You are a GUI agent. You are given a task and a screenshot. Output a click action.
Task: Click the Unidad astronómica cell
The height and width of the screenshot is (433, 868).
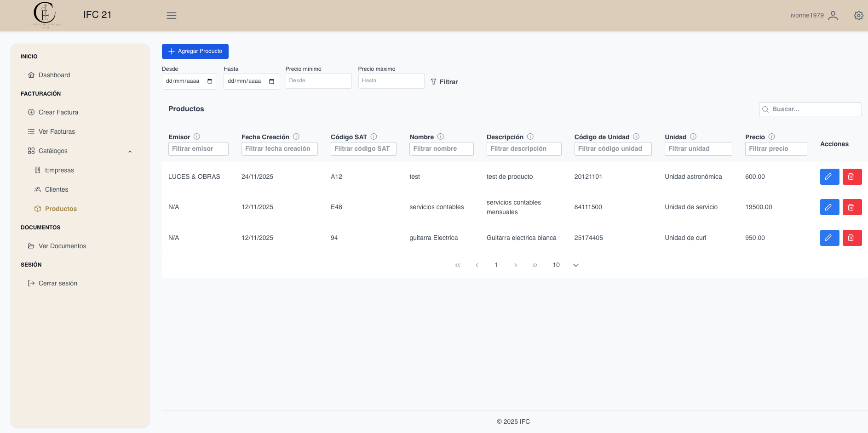(x=693, y=177)
